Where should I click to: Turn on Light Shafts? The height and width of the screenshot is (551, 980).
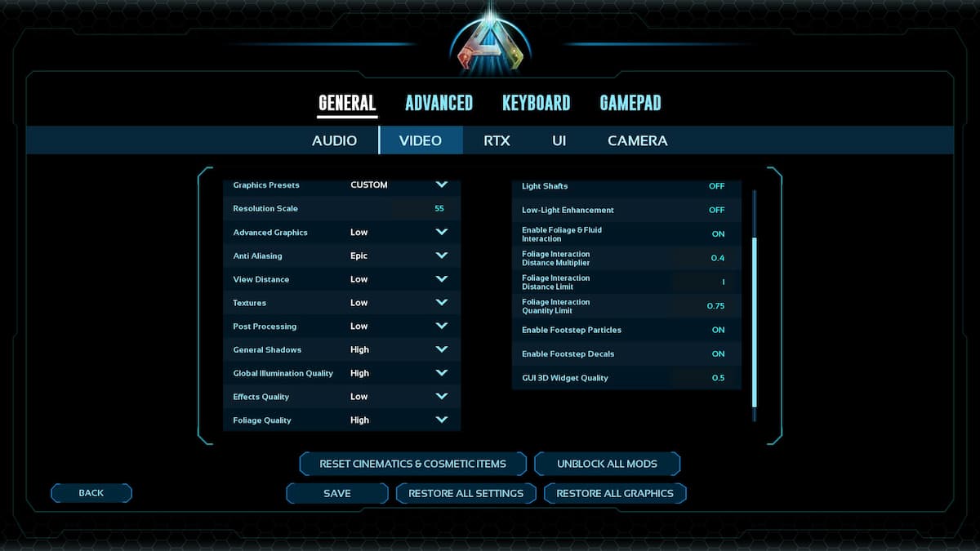point(716,186)
